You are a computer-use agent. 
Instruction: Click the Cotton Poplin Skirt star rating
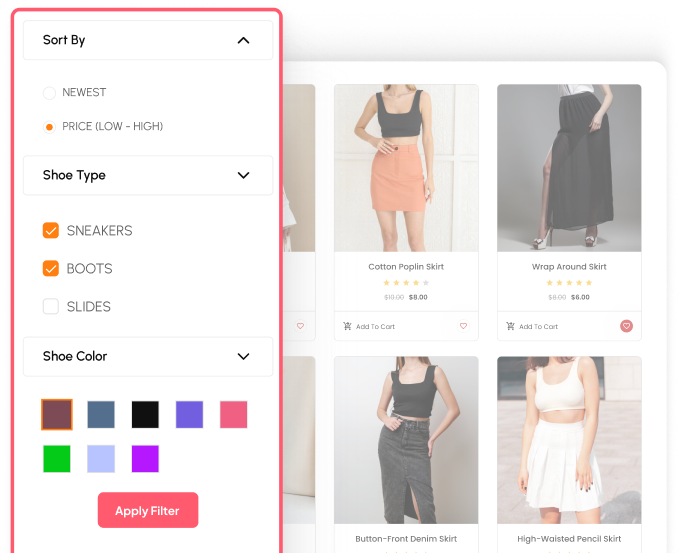[406, 283]
